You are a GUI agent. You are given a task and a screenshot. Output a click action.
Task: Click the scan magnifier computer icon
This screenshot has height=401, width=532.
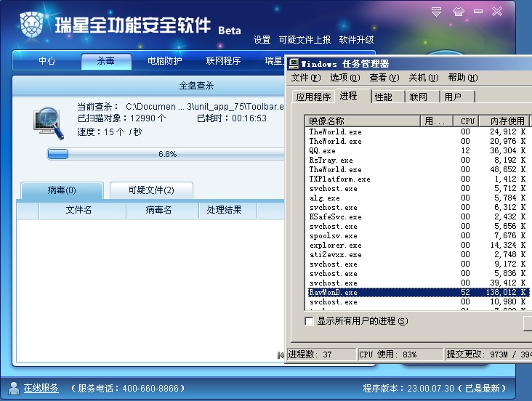coord(49,123)
